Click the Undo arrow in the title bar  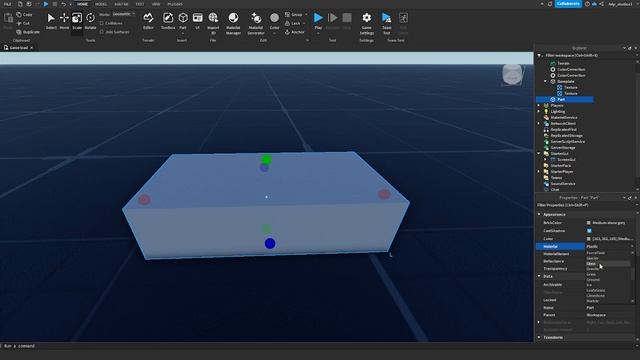point(63,4)
